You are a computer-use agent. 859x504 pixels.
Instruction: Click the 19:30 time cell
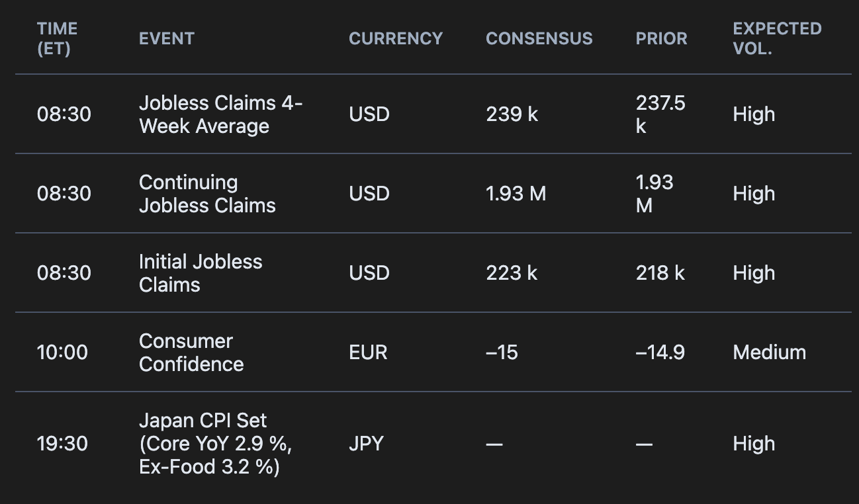62,444
